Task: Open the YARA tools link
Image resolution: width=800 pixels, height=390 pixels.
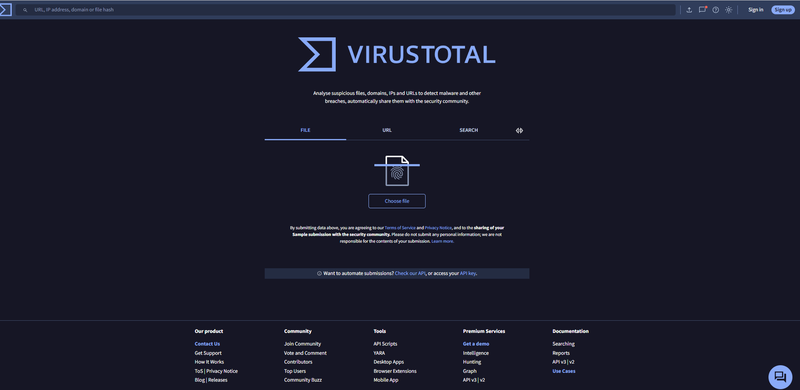Action: click(379, 353)
